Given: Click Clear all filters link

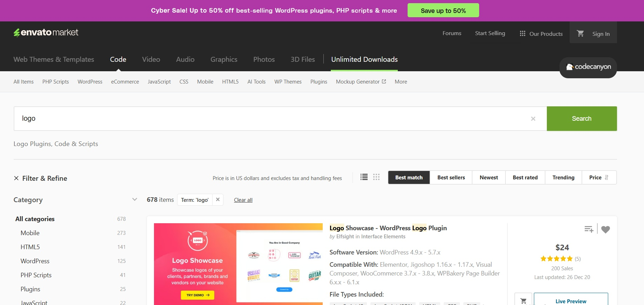Looking at the screenshot, I should coord(243,200).
